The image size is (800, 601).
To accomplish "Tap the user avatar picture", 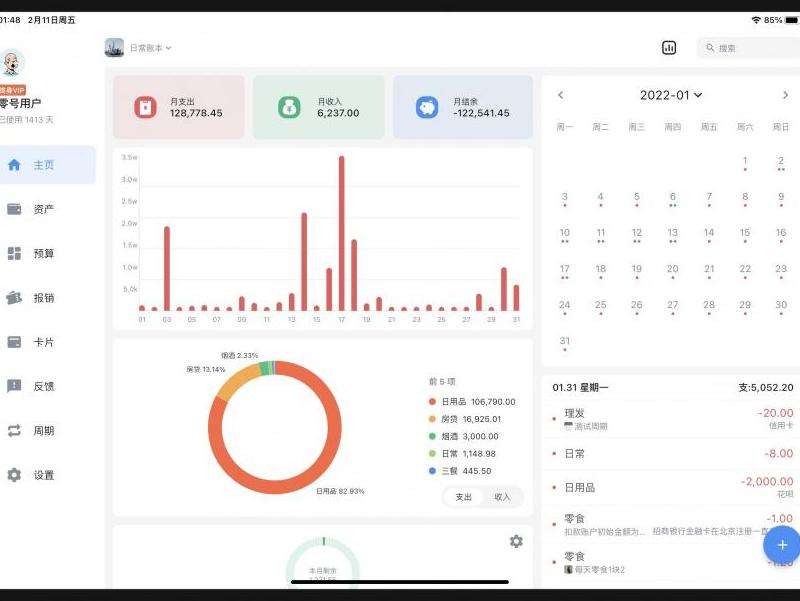I will click(11, 63).
